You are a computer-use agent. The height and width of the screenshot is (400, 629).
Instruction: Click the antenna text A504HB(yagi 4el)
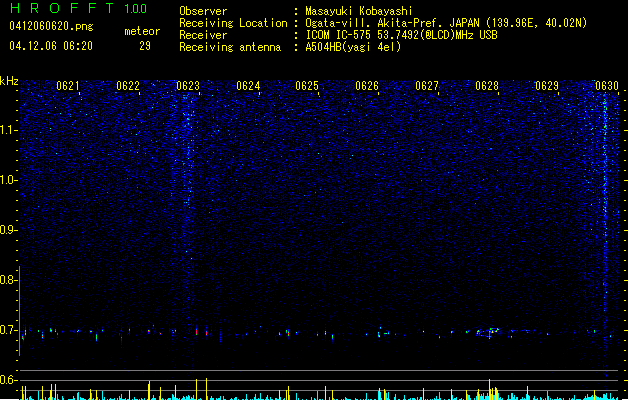coord(353,47)
